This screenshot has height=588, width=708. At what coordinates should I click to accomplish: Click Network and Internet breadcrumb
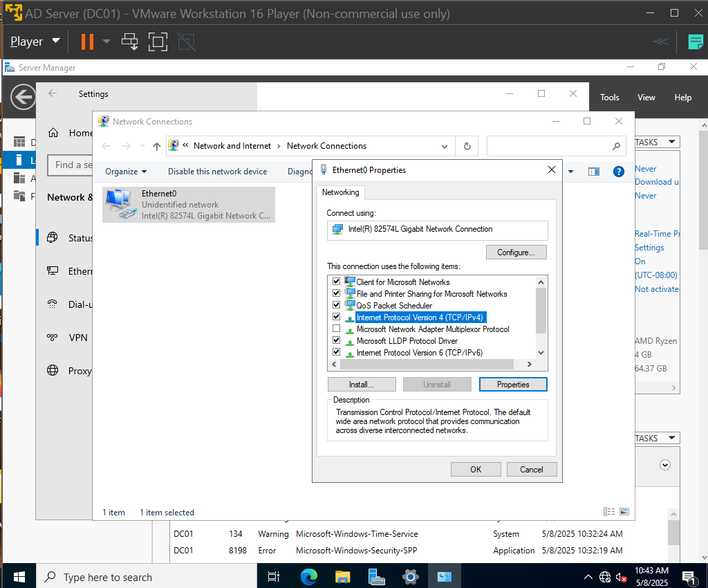click(x=232, y=146)
